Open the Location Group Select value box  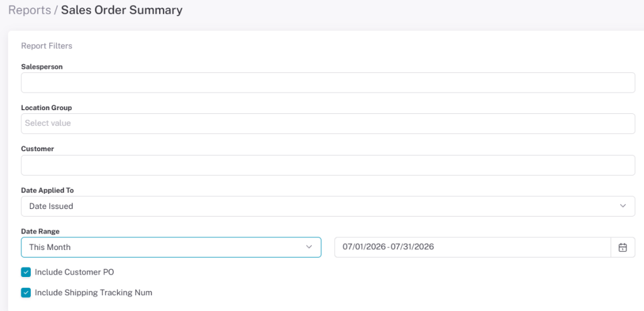click(328, 123)
